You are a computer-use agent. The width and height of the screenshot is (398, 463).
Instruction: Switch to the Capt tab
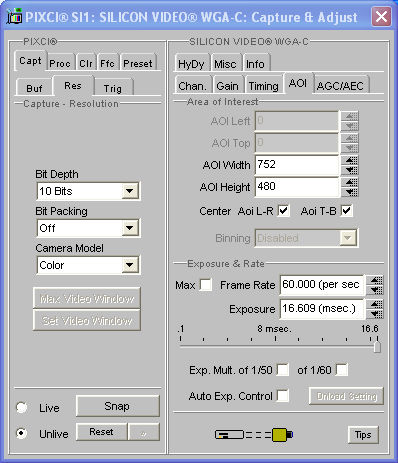[x=30, y=61]
